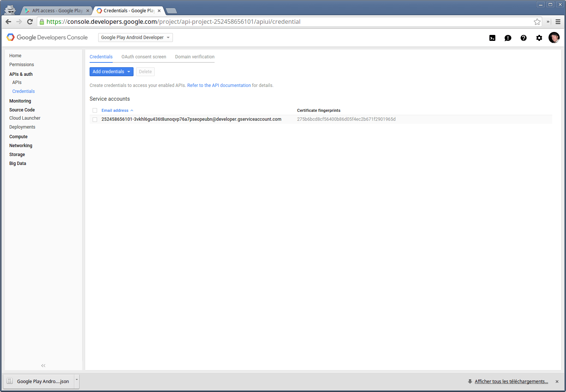Reload the page with refresh icon
The image size is (566, 392).
(x=30, y=22)
